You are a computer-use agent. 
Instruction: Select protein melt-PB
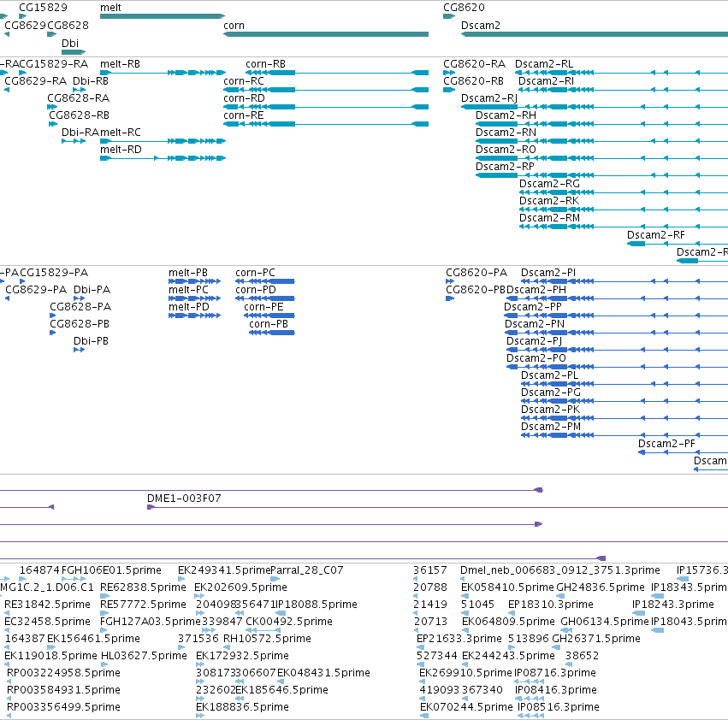coord(188,273)
